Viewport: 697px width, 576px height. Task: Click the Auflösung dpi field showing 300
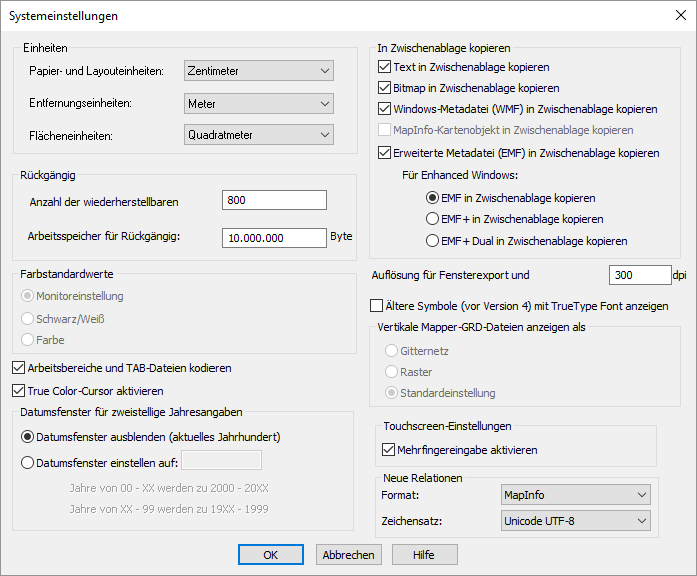point(640,275)
